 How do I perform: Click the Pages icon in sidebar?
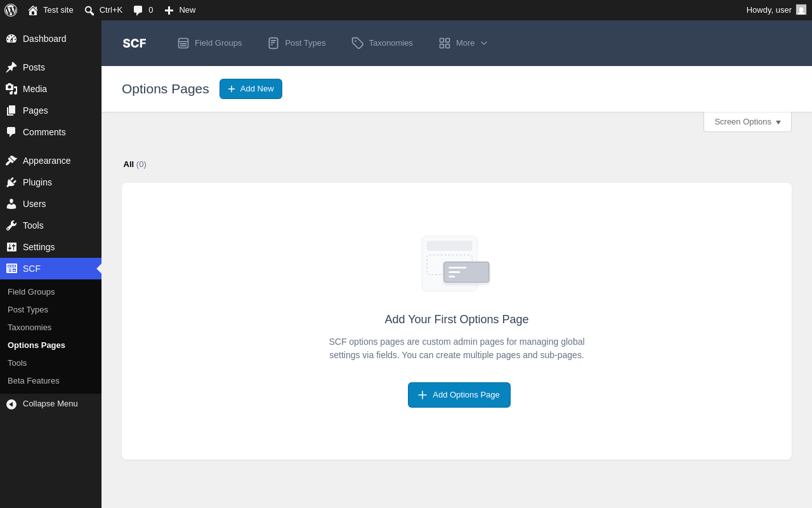point(11,110)
